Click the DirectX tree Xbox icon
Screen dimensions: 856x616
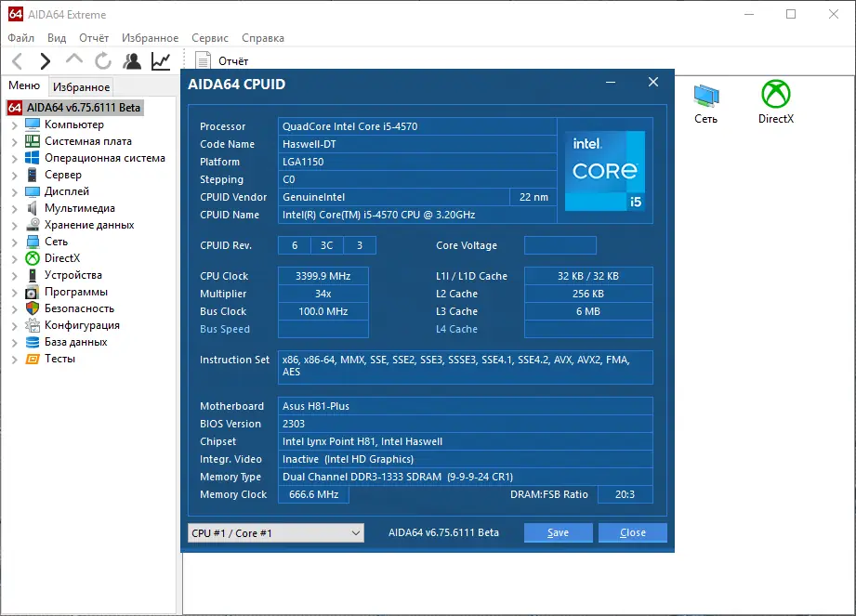coord(33,258)
